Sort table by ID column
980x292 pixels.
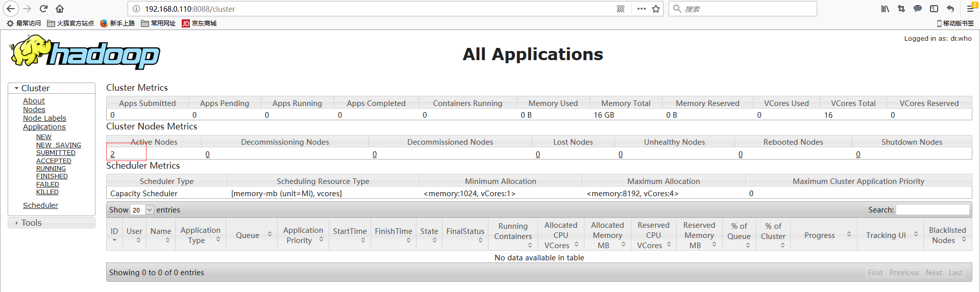[x=114, y=235]
